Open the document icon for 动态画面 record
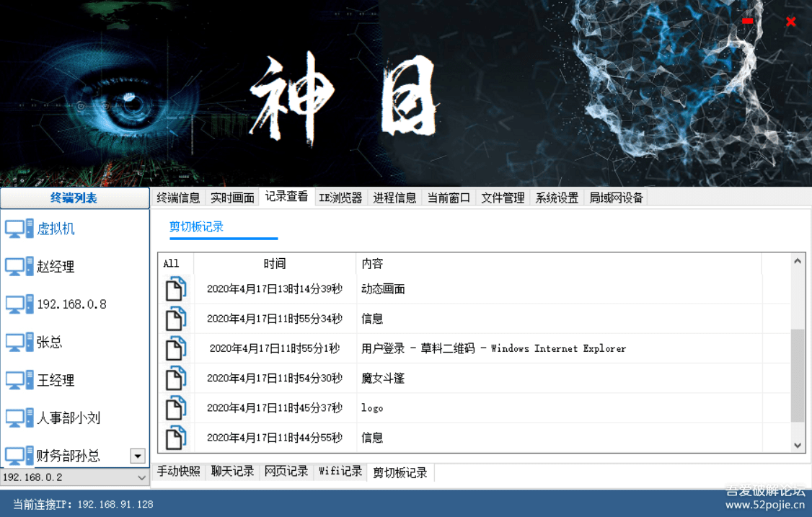The image size is (812, 517). (x=175, y=288)
